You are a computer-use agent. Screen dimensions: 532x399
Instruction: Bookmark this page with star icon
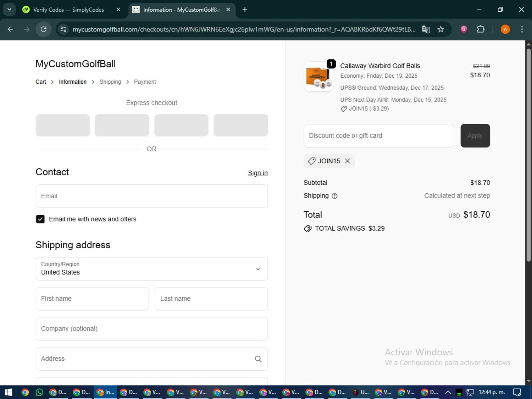[x=441, y=29]
